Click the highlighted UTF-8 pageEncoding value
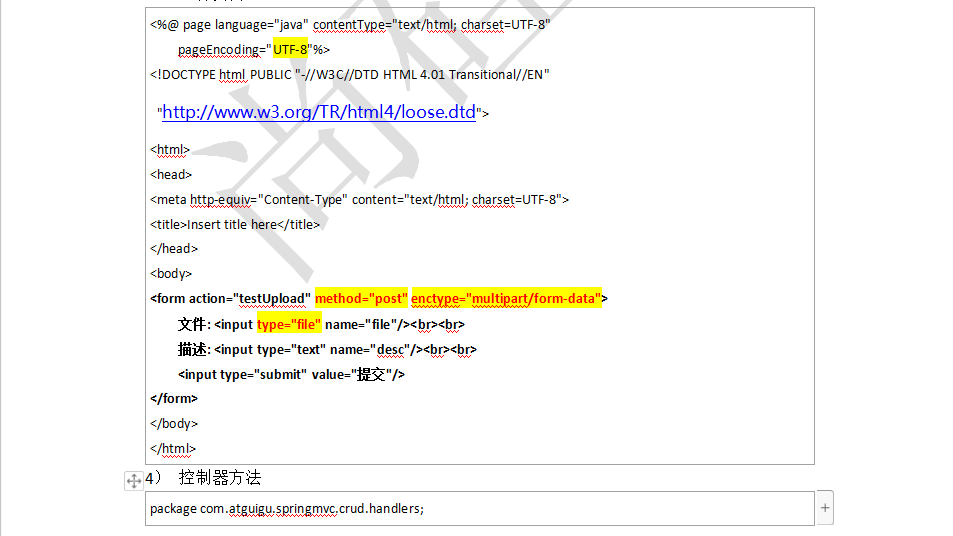 (291, 49)
